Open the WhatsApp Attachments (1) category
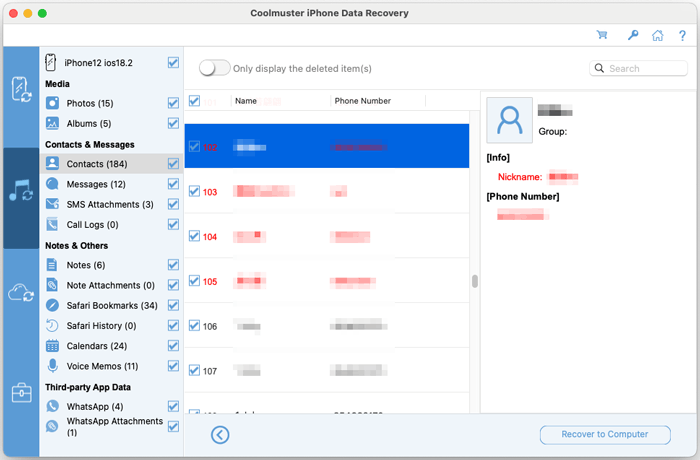The height and width of the screenshot is (460, 700). (x=112, y=427)
